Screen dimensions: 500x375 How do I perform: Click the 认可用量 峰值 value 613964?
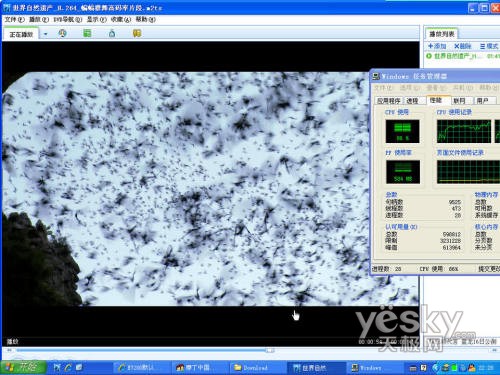coord(451,247)
